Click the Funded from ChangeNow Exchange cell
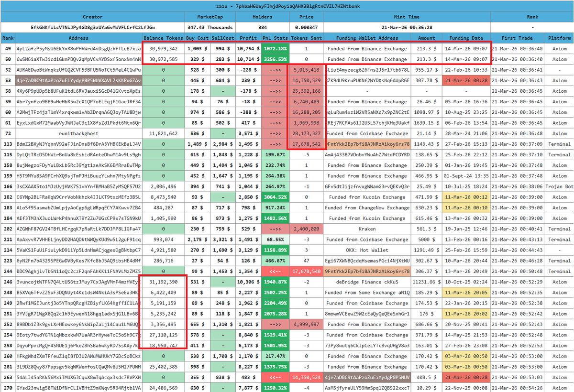The image size is (574, 392). pyautogui.click(x=367, y=207)
